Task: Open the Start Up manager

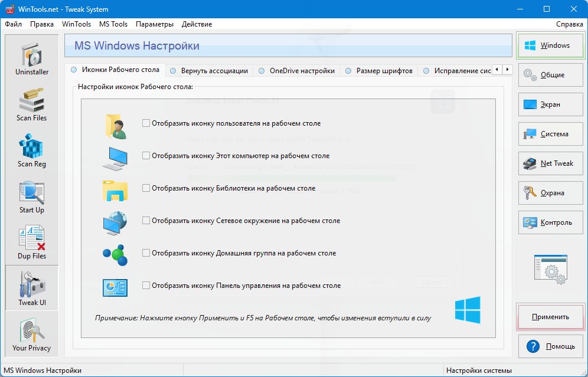Action: coord(32,196)
